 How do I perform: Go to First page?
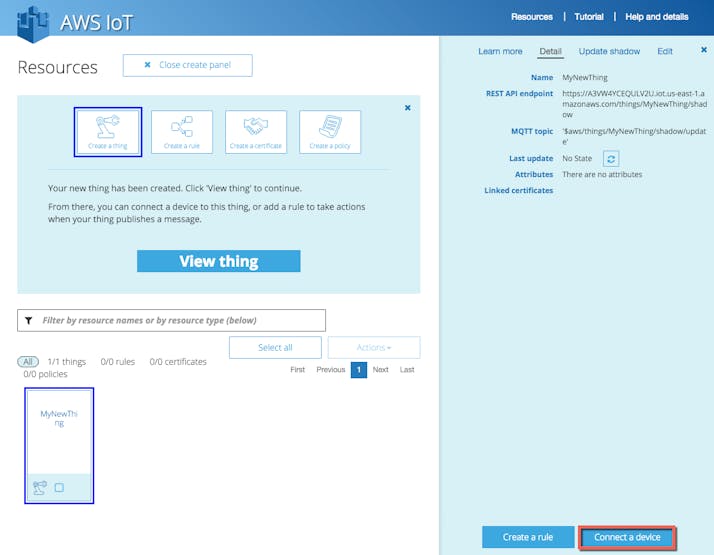coord(297,369)
